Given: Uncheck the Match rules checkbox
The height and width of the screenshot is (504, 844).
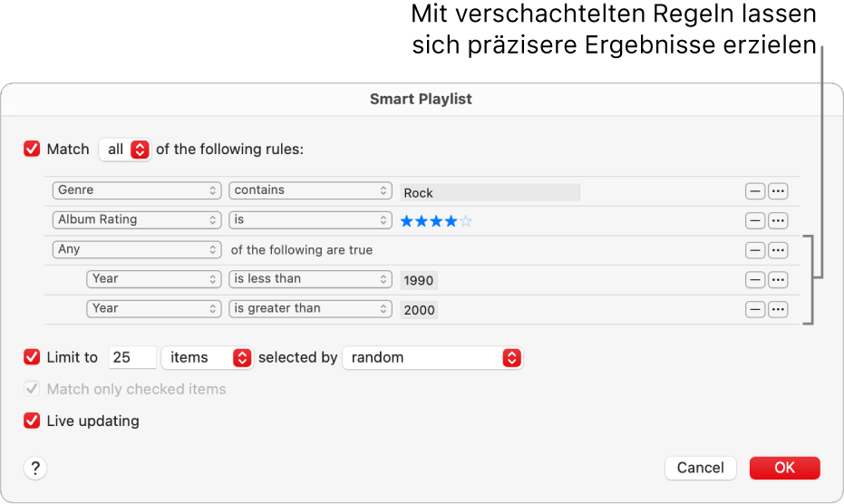Looking at the screenshot, I should click(33, 150).
